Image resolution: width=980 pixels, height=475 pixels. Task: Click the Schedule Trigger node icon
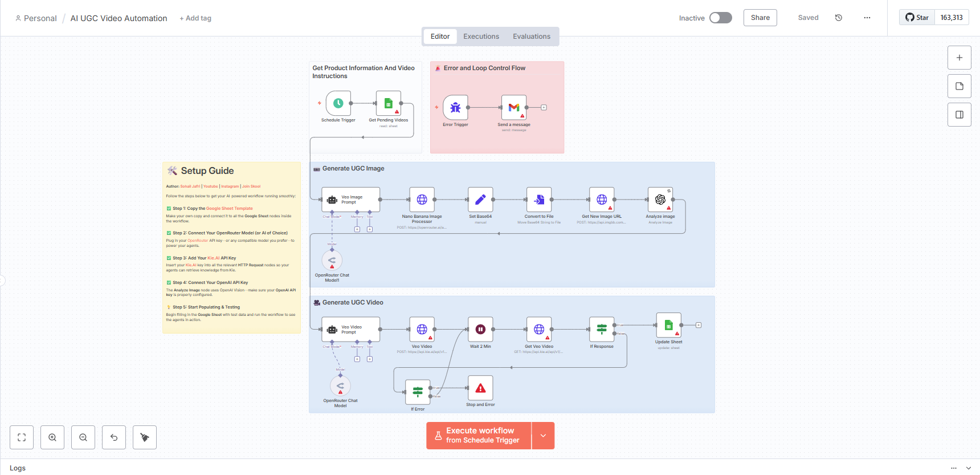point(338,103)
